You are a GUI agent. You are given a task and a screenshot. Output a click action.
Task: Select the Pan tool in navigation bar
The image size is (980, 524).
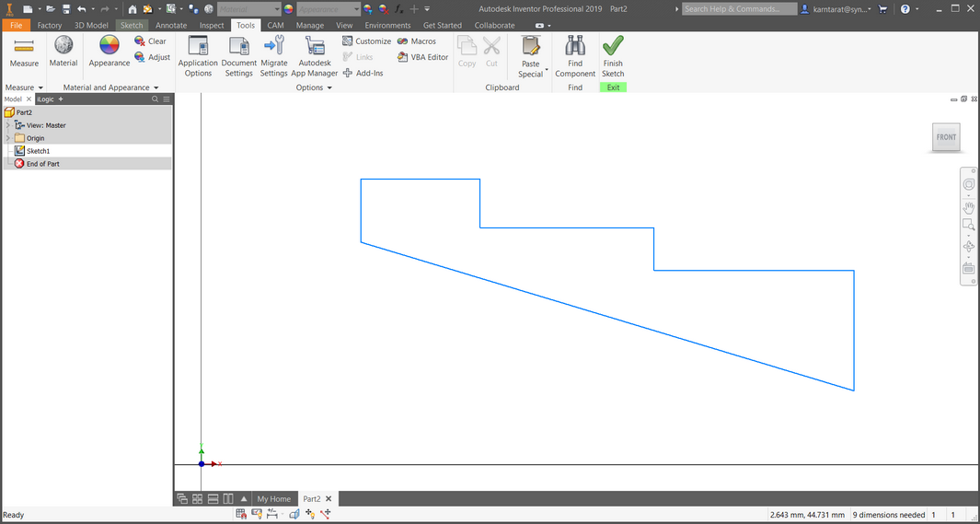[x=969, y=207]
